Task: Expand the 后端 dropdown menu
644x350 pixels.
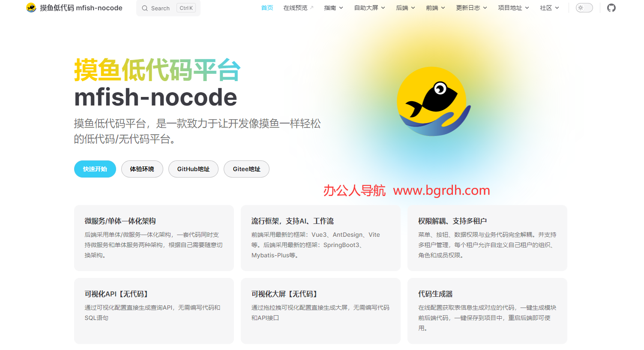Action: 405,8
